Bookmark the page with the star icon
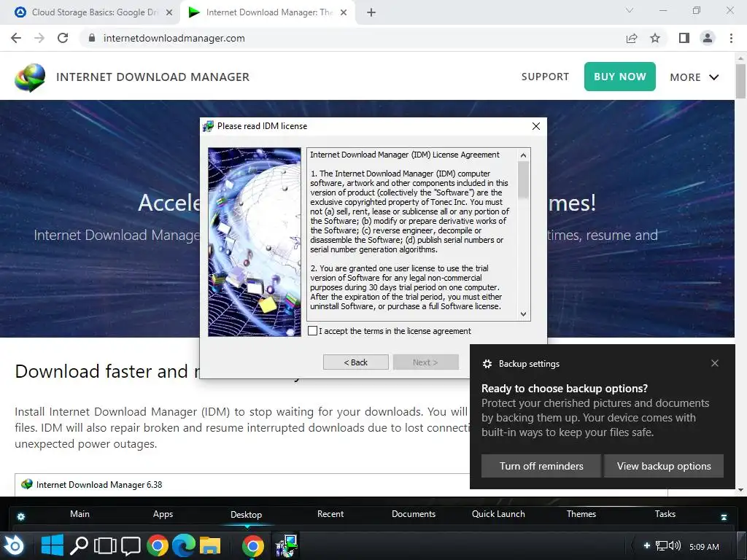The height and width of the screenshot is (560, 747). point(655,38)
